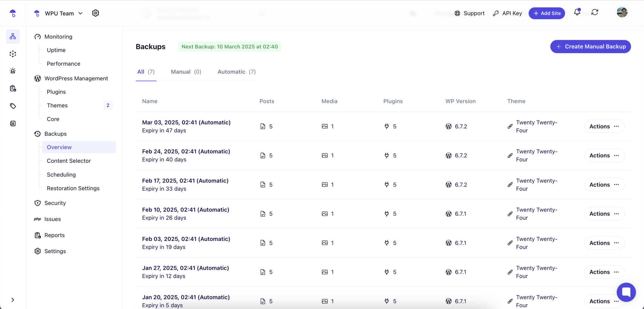Switch to the Automatic backups tab
The width and height of the screenshot is (644, 309).
point(236,72)
